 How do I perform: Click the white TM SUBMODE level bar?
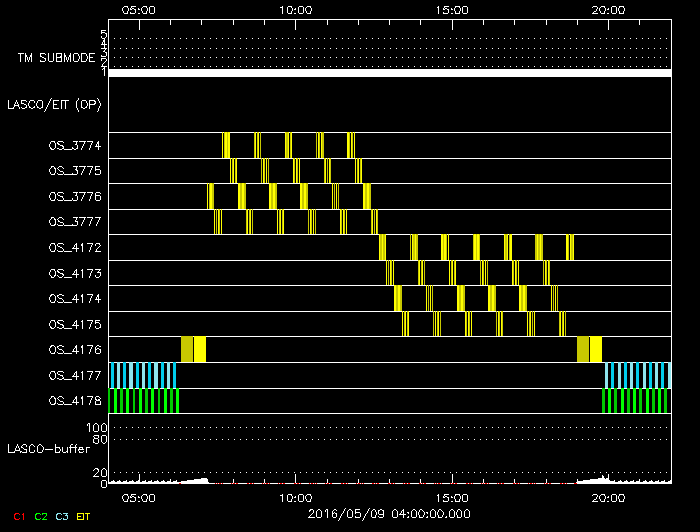[389, 73]
